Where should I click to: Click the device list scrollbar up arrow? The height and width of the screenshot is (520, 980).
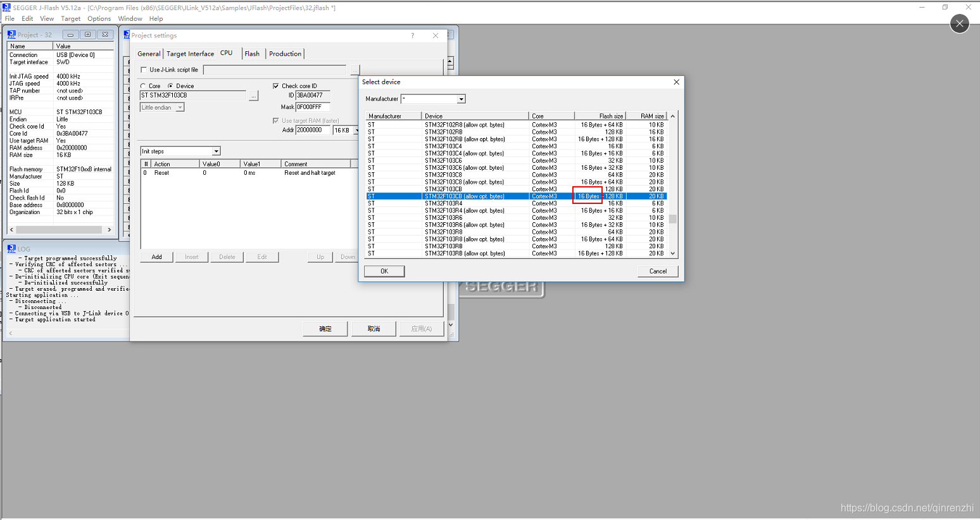point(673,116)
